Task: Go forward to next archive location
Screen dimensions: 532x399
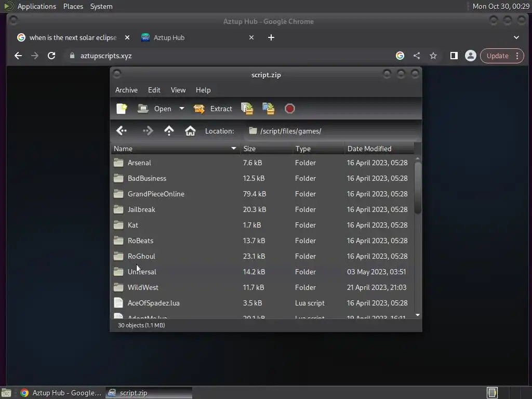Action: [148, 131]
